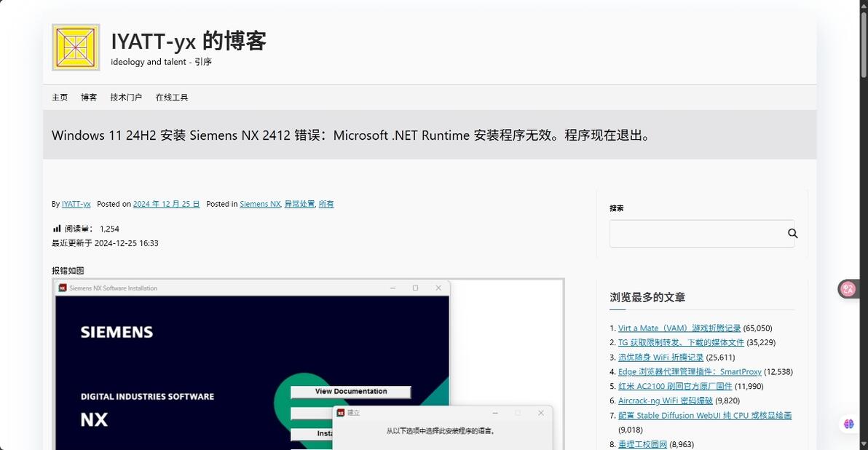Open the 技术门户 menu item

(126, 98)
